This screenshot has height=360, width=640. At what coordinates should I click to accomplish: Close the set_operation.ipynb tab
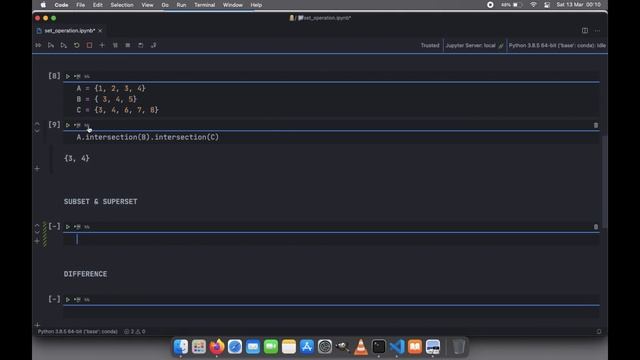(100, 31)
